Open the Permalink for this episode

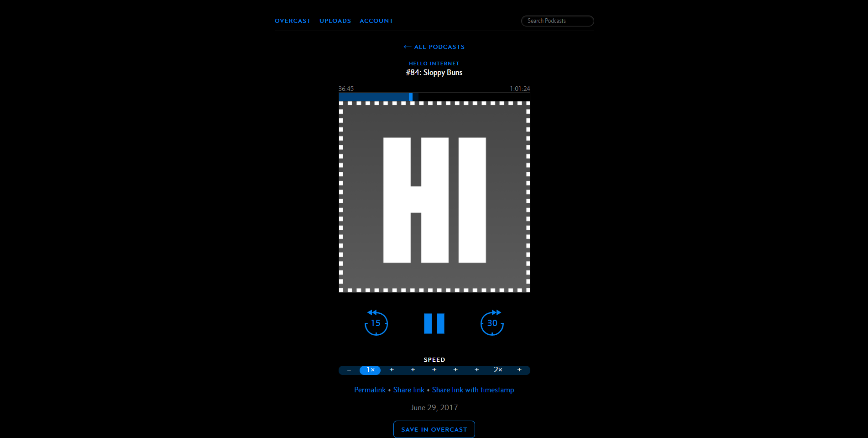click(370, 390)
